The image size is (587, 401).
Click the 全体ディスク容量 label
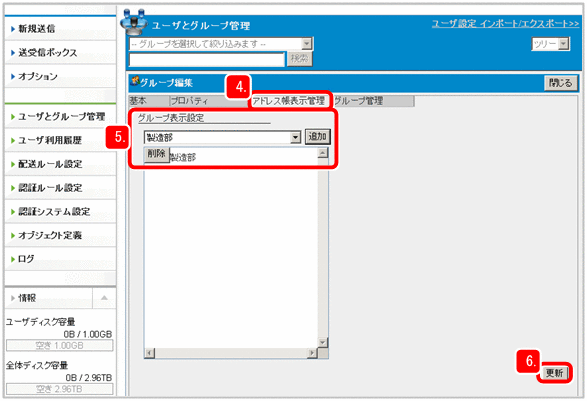coord(37,365)
